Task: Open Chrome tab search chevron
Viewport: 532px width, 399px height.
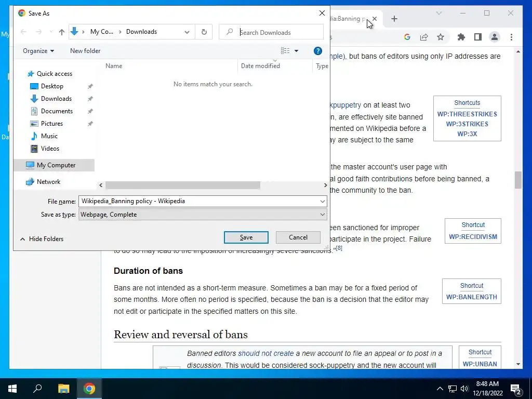Action: point(438,13)
